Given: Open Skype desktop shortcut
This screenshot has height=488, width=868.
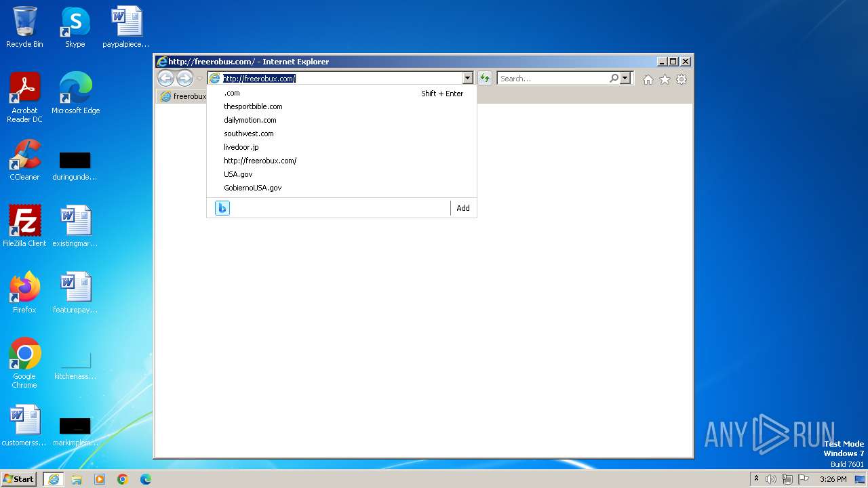Looking at the screenshot, I should [75, 27].
